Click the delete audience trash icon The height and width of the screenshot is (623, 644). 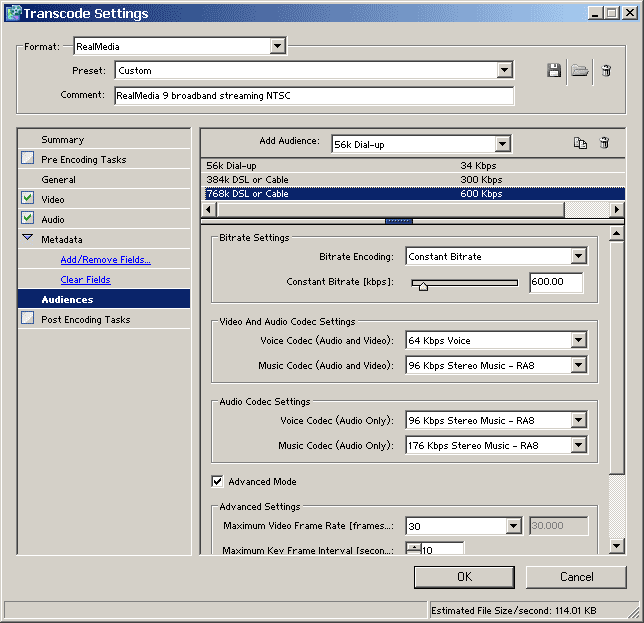tap(604, 143)
